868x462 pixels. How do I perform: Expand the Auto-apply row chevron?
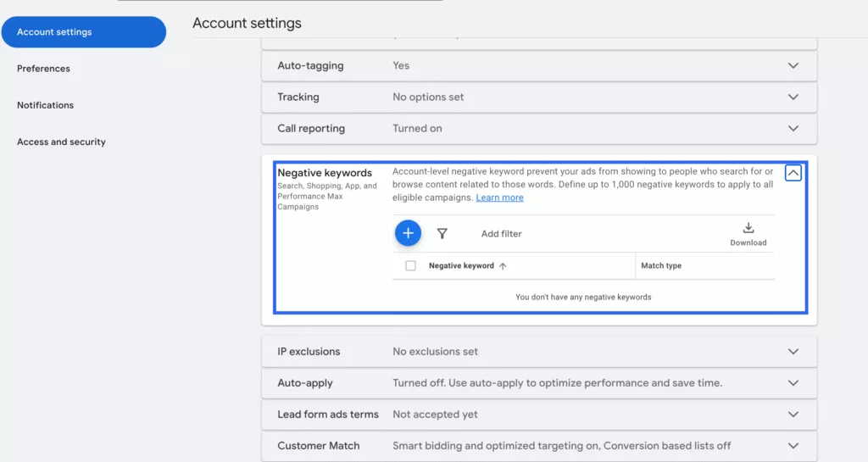tap(793, 383)
